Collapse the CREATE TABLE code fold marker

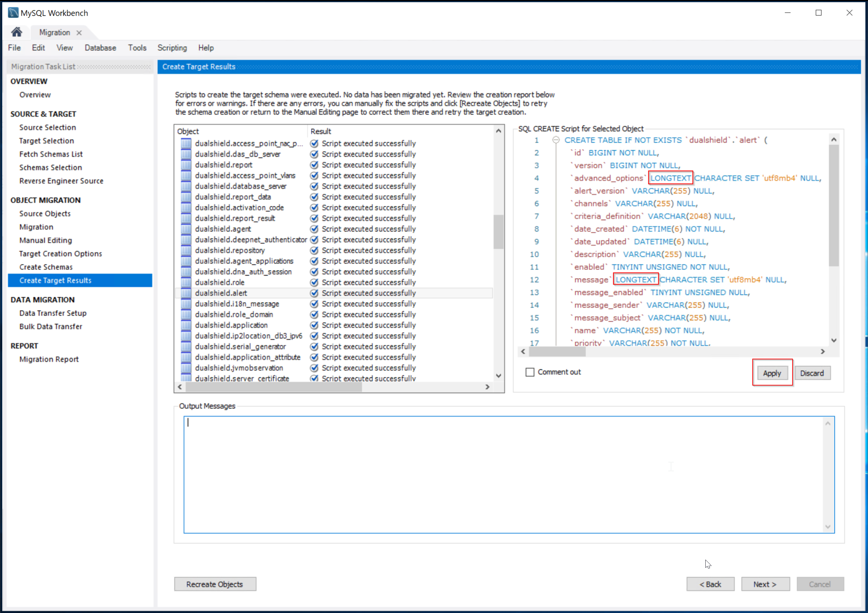pos(556,140)
